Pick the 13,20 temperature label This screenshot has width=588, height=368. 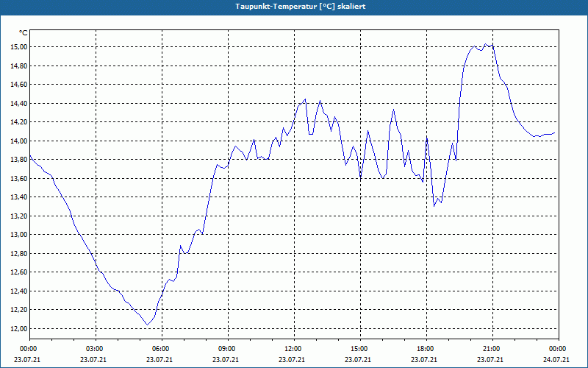coord(20,216)
